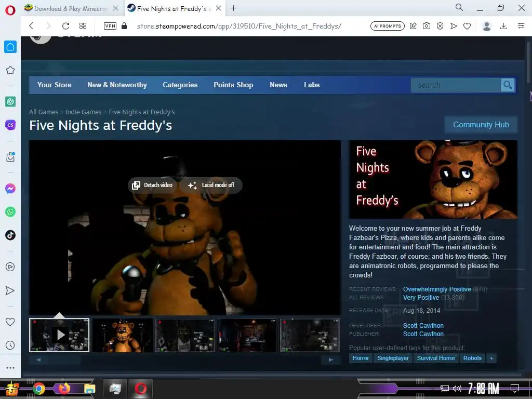
Task: Select the last screenshot thumbnail in strip
Action: click(x=310, y=335)
